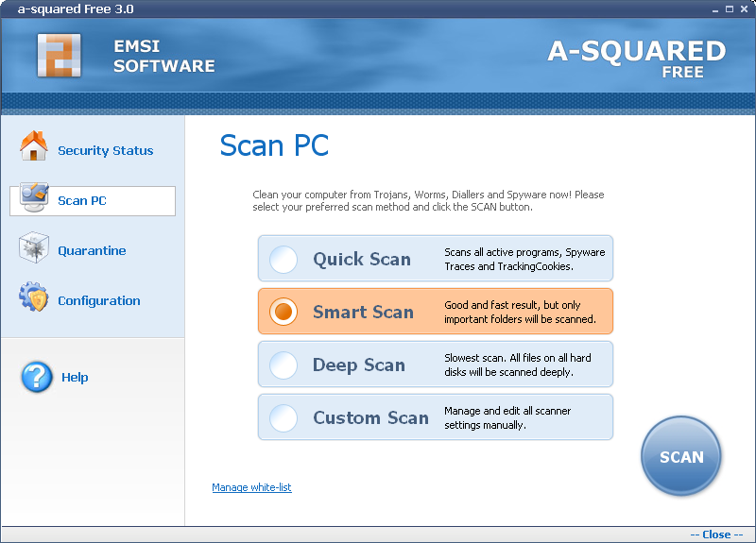Screen dimensions: 756x543
Task: Click the Quarantine box icon
Action: pyautogui.click(x=34, y=248)
